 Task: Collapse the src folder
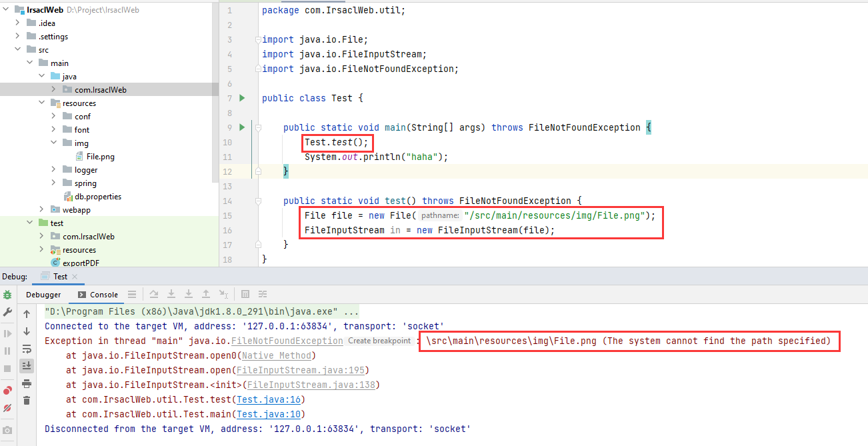(x=18, y=49)
